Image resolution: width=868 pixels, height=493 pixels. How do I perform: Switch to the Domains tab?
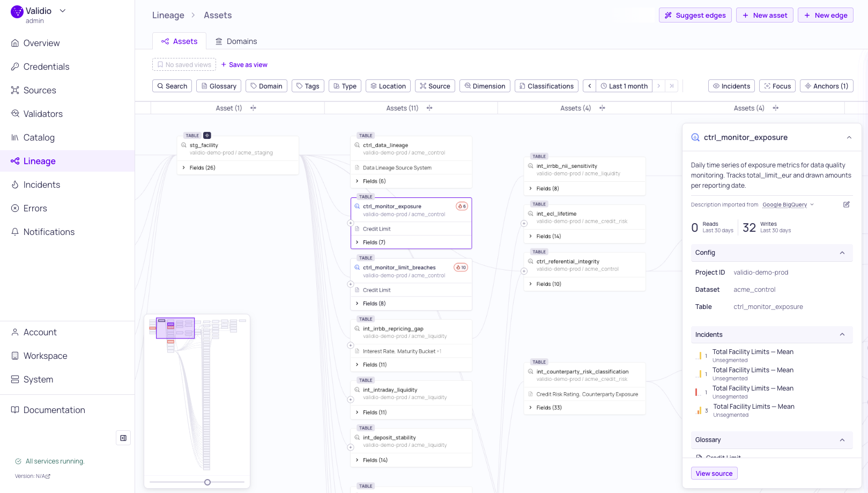[x=236, y=41]
